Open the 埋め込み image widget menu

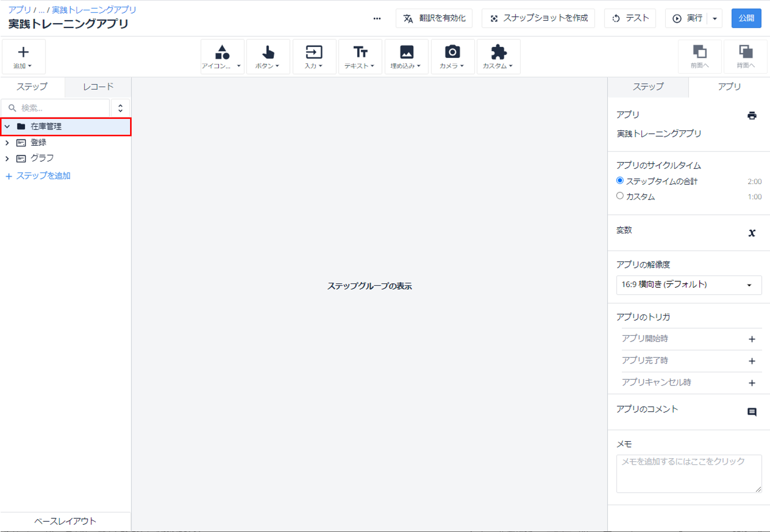coord(406,56)
